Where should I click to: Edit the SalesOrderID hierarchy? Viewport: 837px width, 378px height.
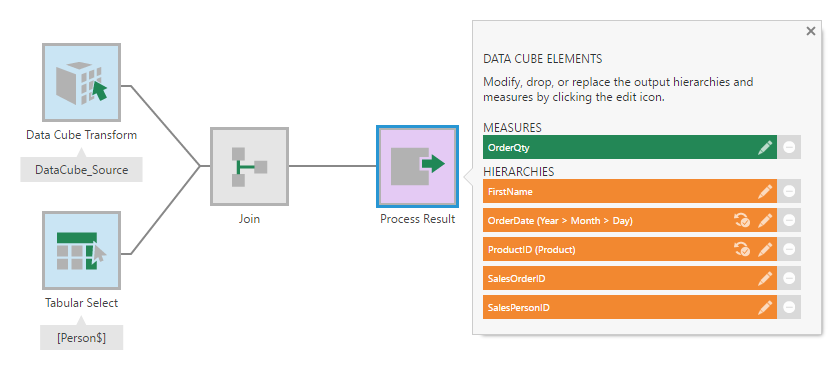point(765,278)
